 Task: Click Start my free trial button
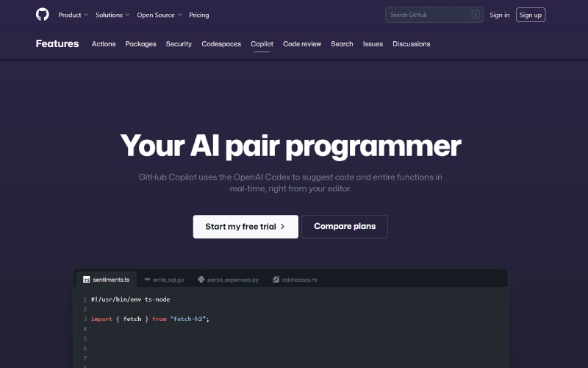[x=245, y=227]
